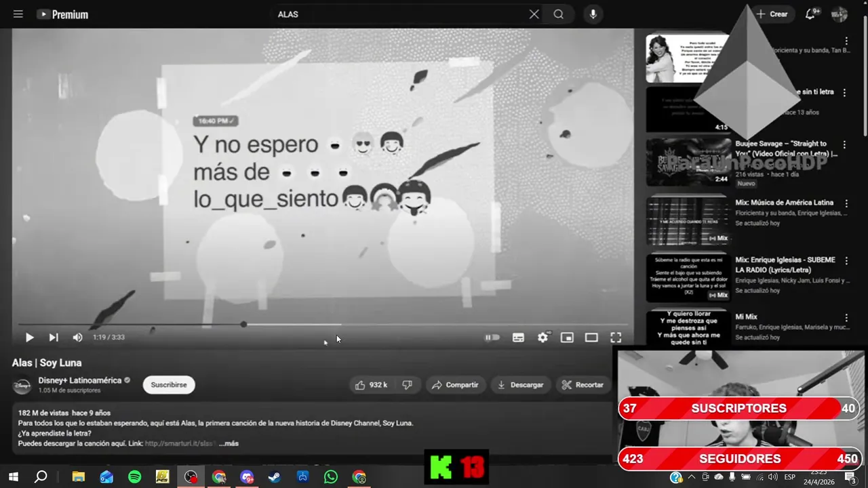
Task: Clear the ALAS search text
Action: point(534,14)
